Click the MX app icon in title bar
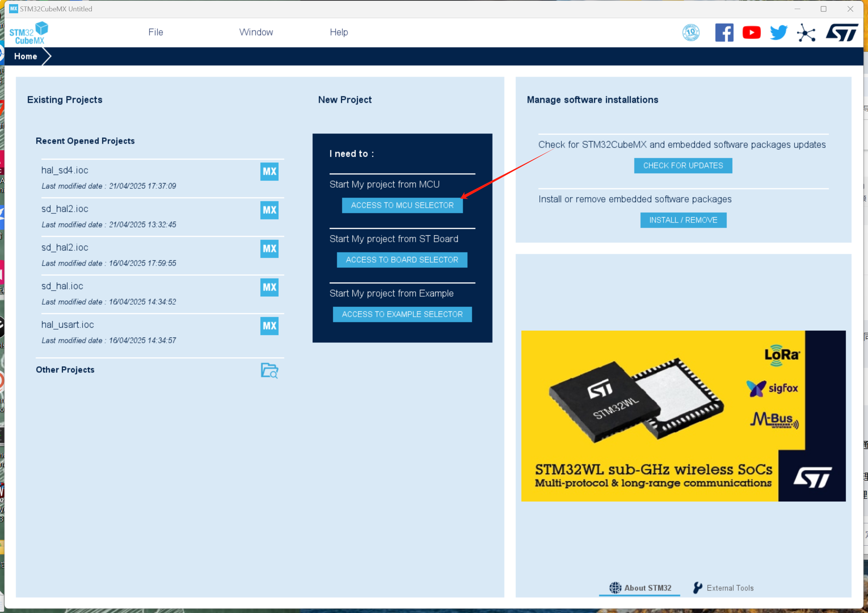Screen dimensions: 868x613 coord(13,9)
